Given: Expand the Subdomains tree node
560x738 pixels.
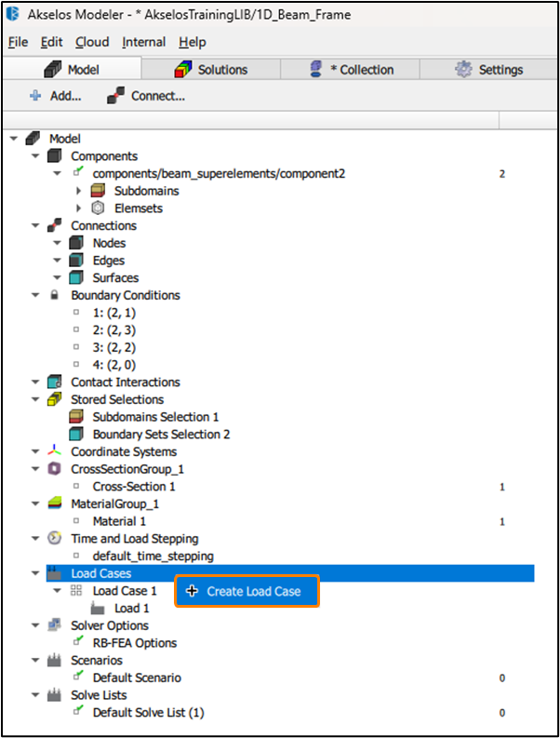Looking at the screenshot, I should (x=78, y=191).
